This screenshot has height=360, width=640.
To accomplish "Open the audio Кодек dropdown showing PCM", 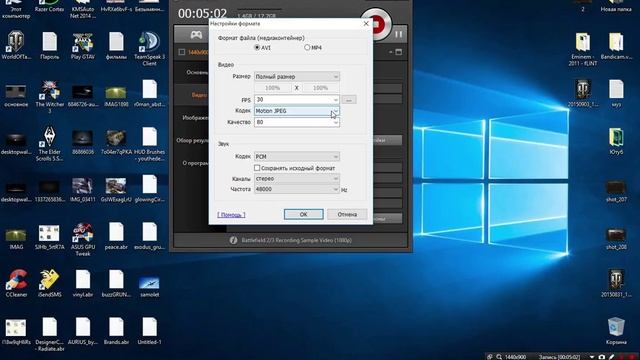I will [x=297, y=156].
